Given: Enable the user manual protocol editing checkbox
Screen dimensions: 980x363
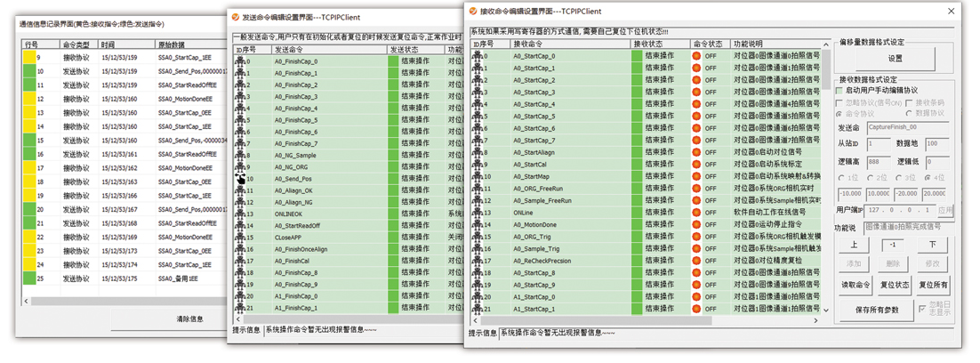Looking at the screenshot, I should 840,91.
